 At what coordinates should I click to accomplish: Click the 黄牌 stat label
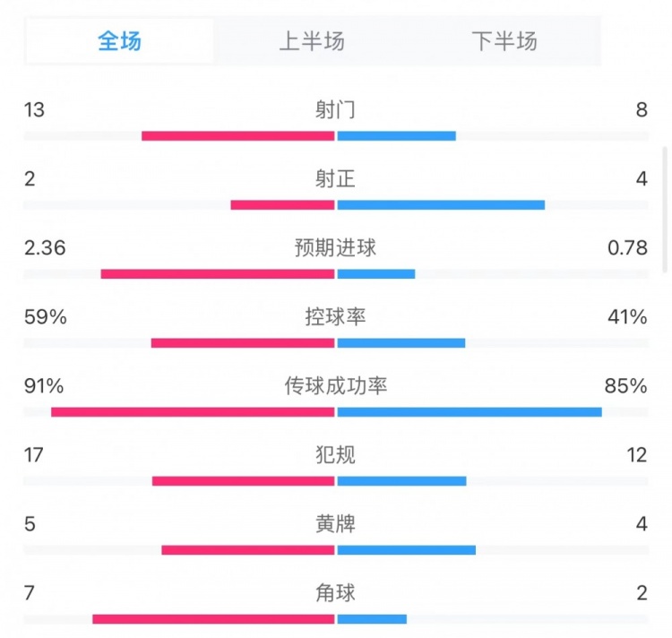click(x=336, y=524)
